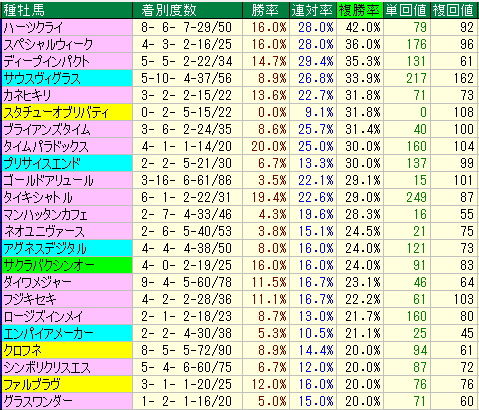This screenshot has width=479, height=410.
Task: Click グラスワンダー quinella rate 15.0%
Action: (316, 401)
